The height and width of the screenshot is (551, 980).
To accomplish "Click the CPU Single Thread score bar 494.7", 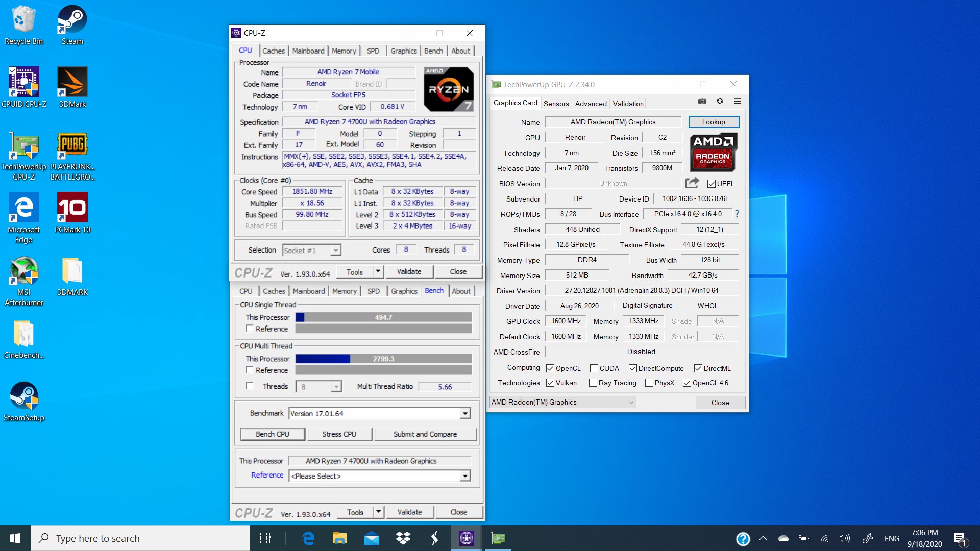I will pos(383,317).
